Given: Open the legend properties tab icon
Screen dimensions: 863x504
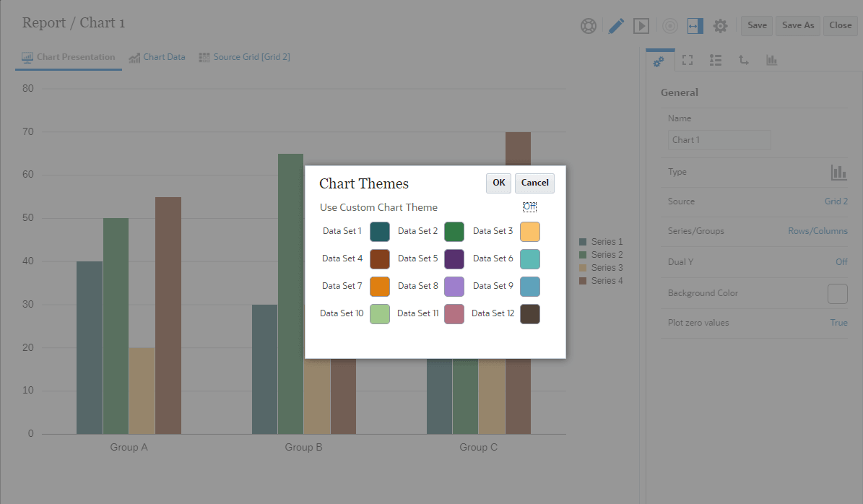Looking at the screenshot, I should (716, 61).
